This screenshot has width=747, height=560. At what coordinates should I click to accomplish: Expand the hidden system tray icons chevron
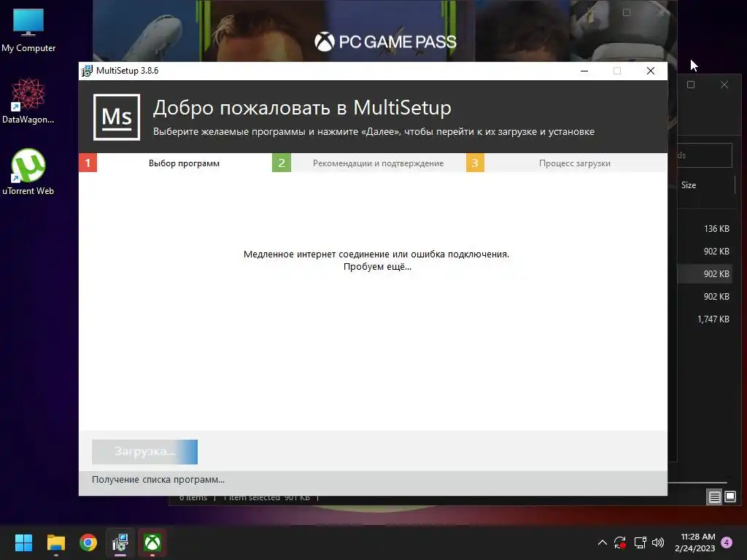coord(602,542)
